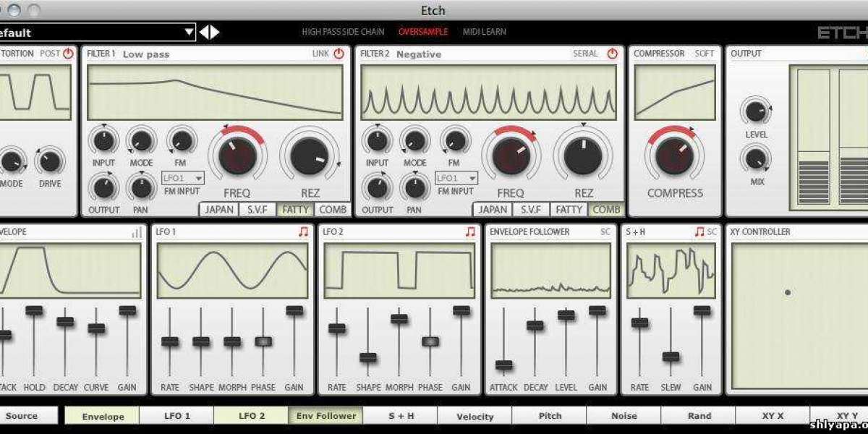Image resolution: width=868 pixels, height=434 pixels.
Task: Select Filter 1 S.V.F type tab
Action: [258, 210]
